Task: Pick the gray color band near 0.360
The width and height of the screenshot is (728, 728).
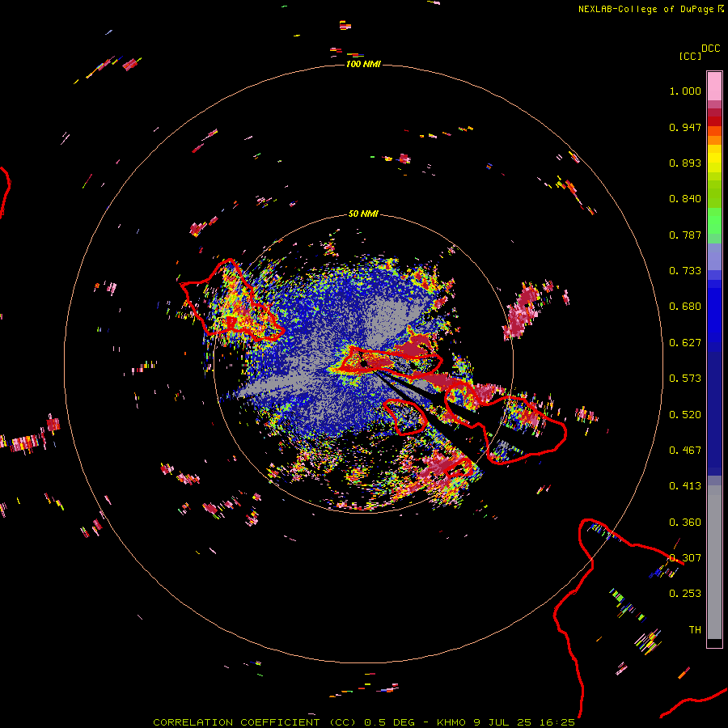Action: click(x=714, y=562)
